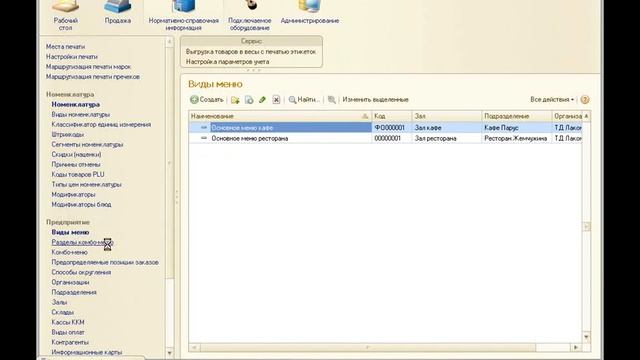This screenshot has height=360, width=640.
Task: Open Настройки печати in navigation panel
Action: coord(71,57)
